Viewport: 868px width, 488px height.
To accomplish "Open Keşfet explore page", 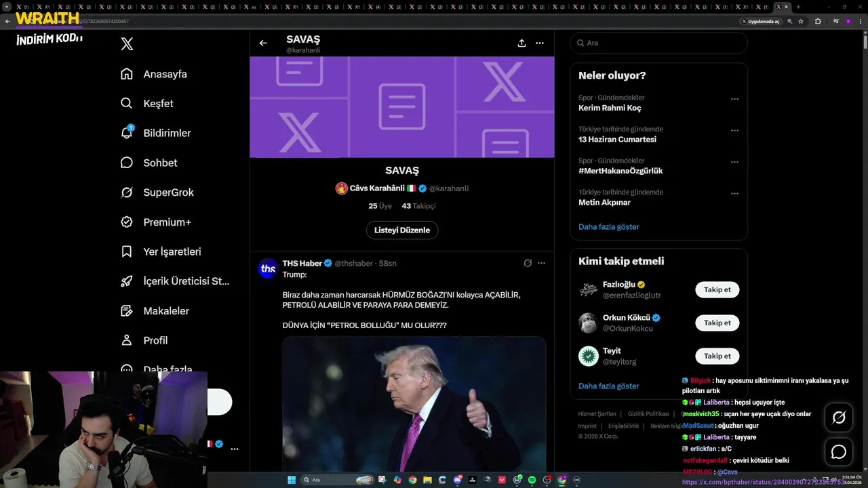I will click(x=147, y=104).
